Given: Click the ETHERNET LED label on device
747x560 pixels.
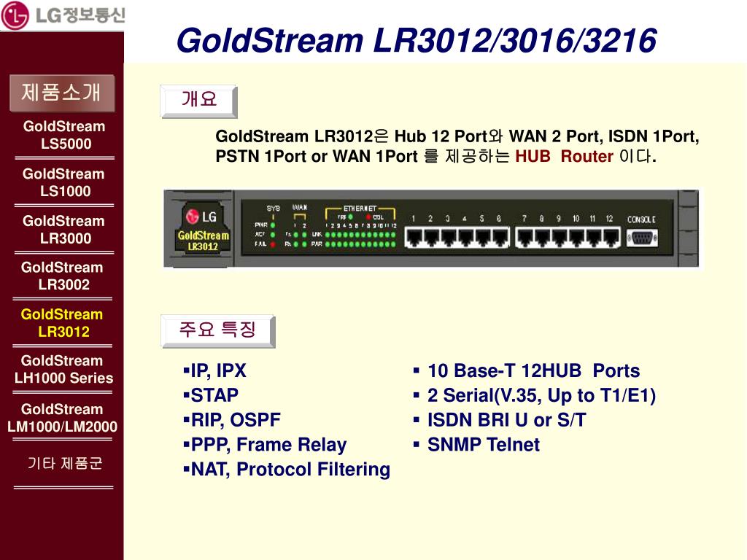Looking at the screenshot, I should (360, 208).
